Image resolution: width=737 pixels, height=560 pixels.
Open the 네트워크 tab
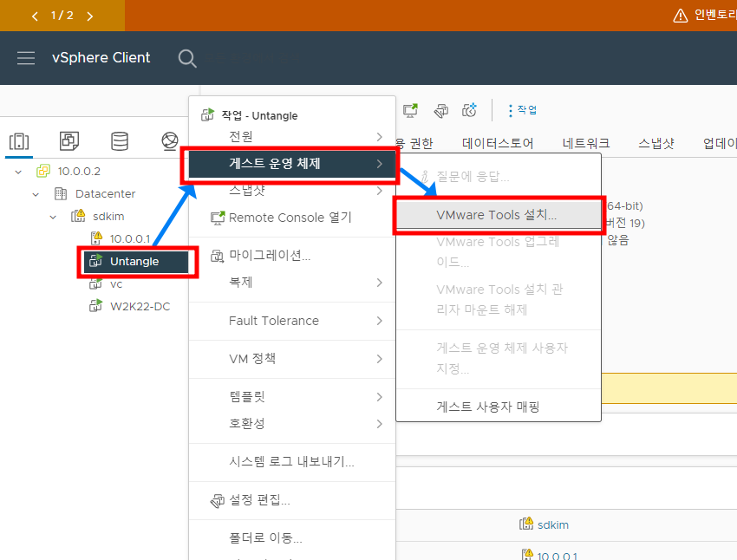tap(586, 143)
